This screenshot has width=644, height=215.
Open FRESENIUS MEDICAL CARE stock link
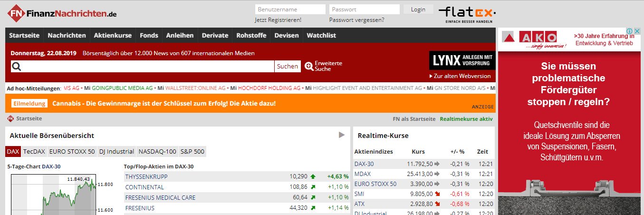click(160, 197)
